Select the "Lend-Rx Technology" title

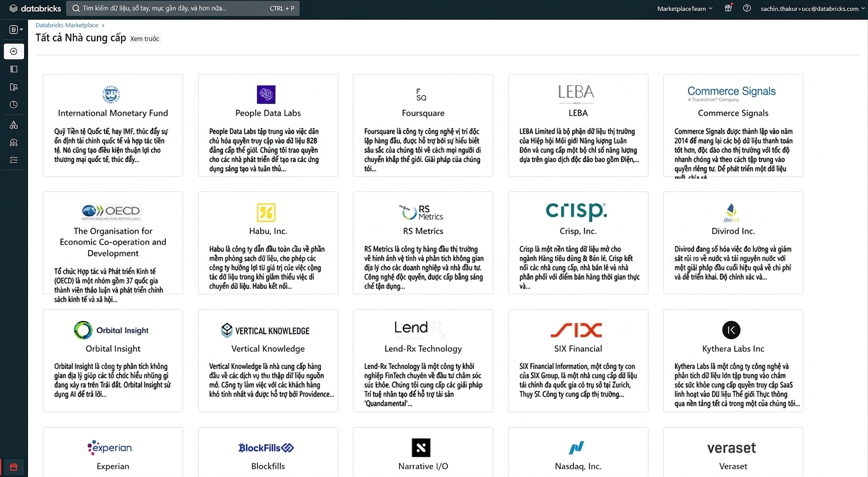click(x=423, y=348)
